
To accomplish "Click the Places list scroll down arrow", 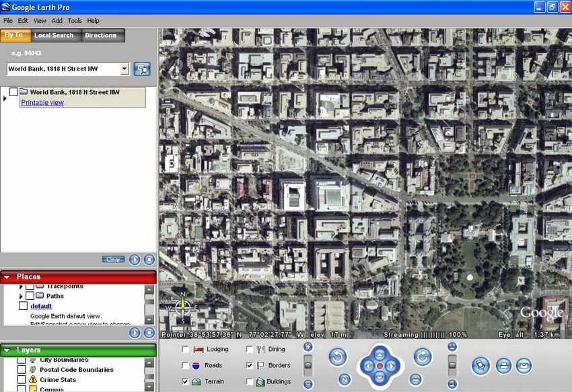I will pos(149,320).
